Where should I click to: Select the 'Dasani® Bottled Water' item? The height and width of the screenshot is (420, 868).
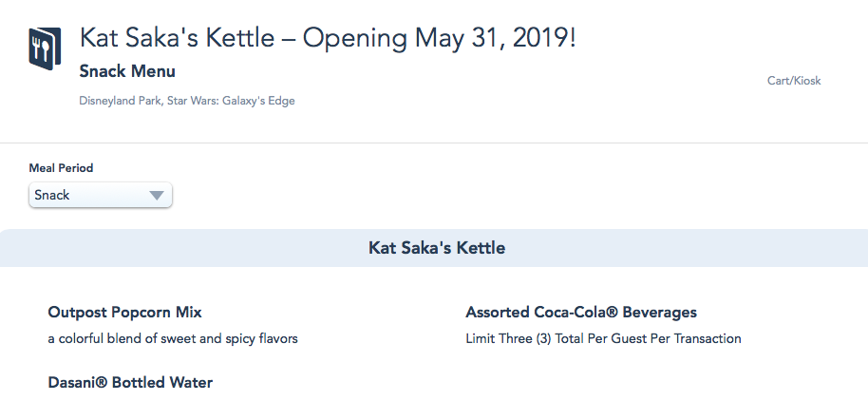pos(130,382)
